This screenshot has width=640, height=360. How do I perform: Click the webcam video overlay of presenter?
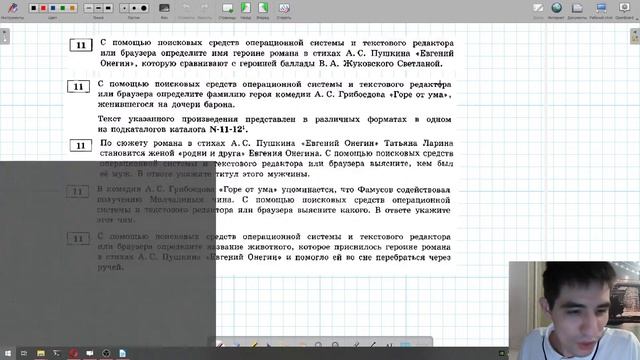574,311
